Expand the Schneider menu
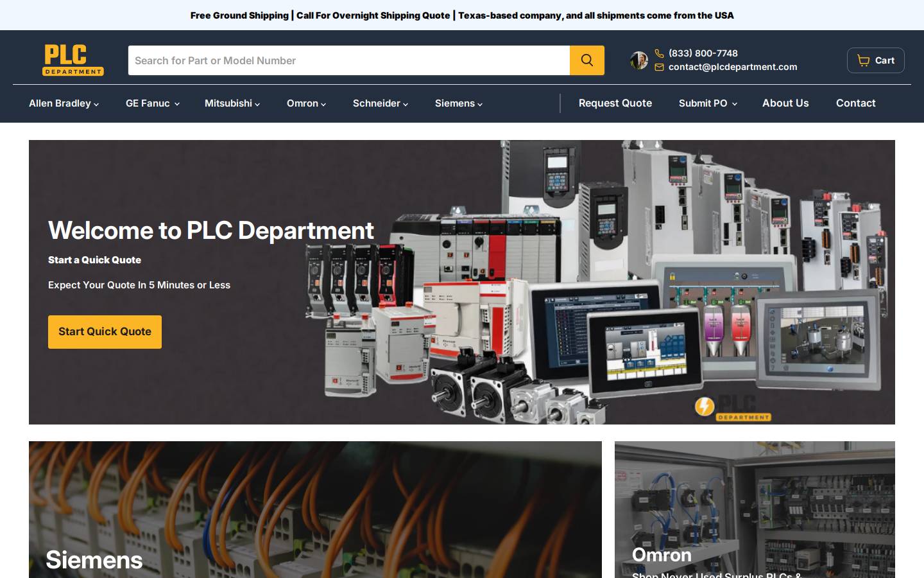Image resolution: width=924 pixels, height=578 pixels. [x=380, y=103]
